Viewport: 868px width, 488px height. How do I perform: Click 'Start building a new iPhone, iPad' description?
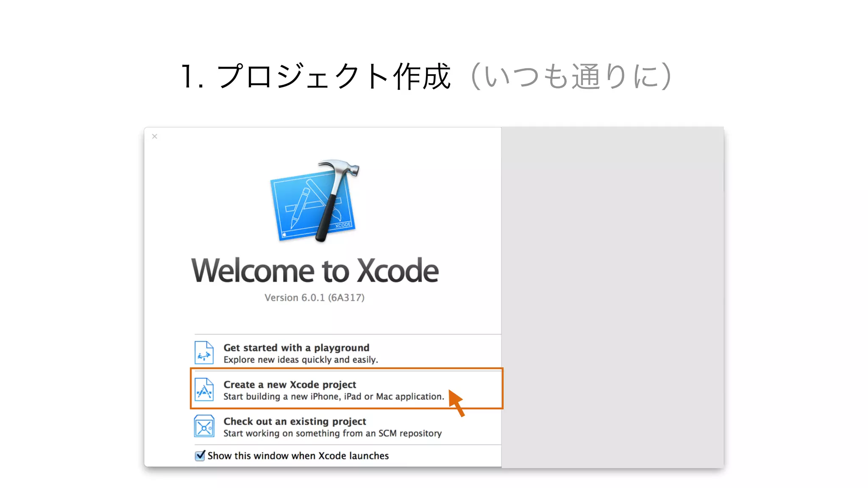(334, 397)
